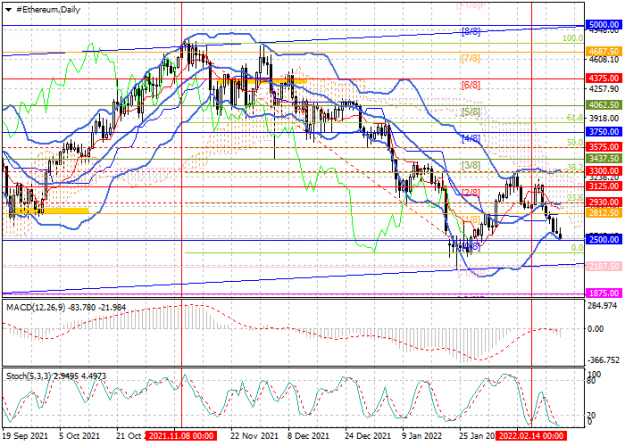This screenshot has width=625, height=446.
Task: Select the 4687.50 orange price label
Action: coord(603,51)
